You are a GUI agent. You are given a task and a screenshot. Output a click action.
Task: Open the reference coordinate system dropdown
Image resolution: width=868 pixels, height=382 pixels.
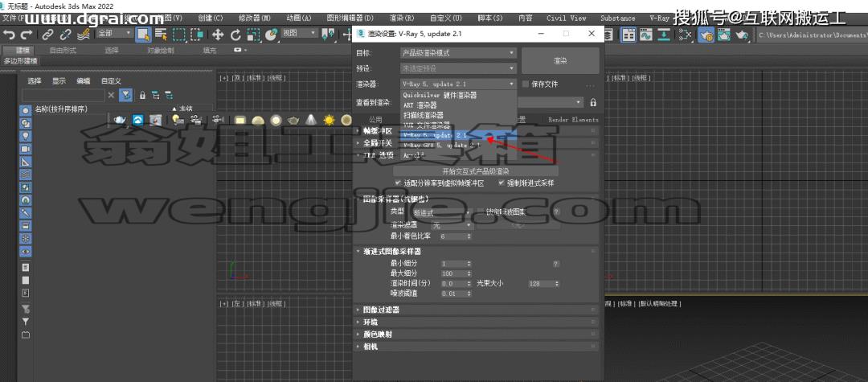[x=300, y=34]
